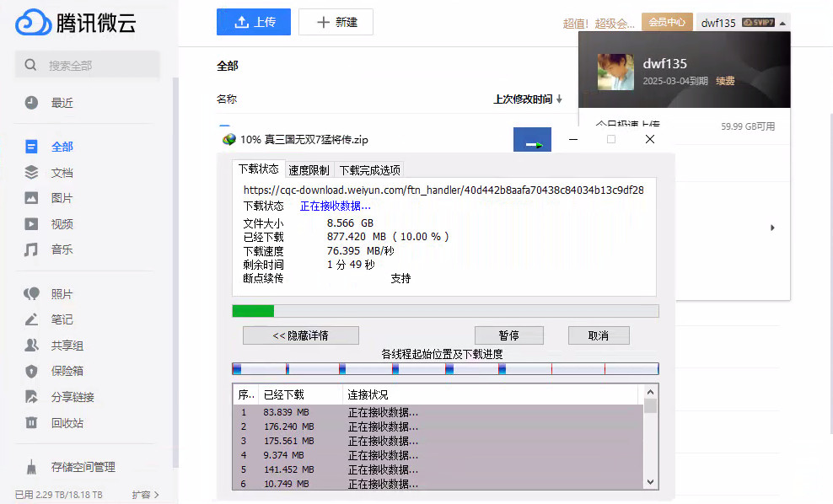Viewport: 833px width, 504px height.
Task: Select thread row 4 with 9.374 MB
Action: click(x=438, y=455)
